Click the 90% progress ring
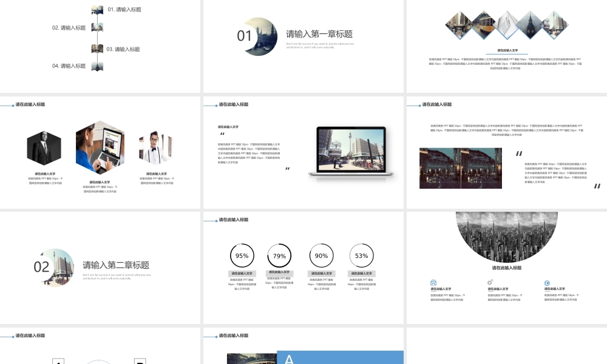This screenshot has height=364, width=607. click(x=321, y=255)
